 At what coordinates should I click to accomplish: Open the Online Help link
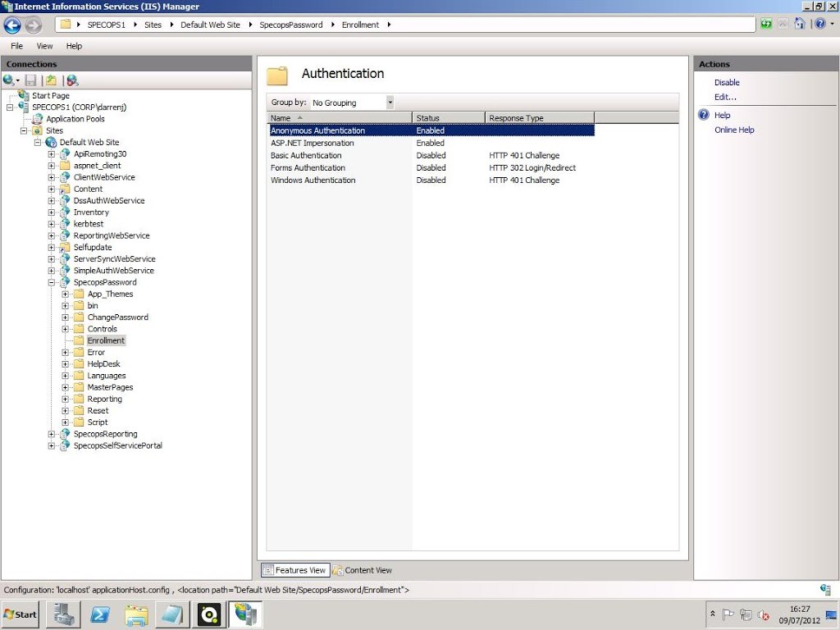[734, 130]
